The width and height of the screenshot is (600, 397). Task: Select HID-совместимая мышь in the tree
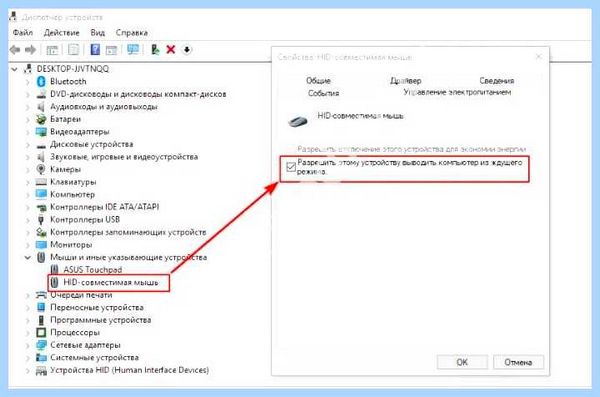coord(111,282)
